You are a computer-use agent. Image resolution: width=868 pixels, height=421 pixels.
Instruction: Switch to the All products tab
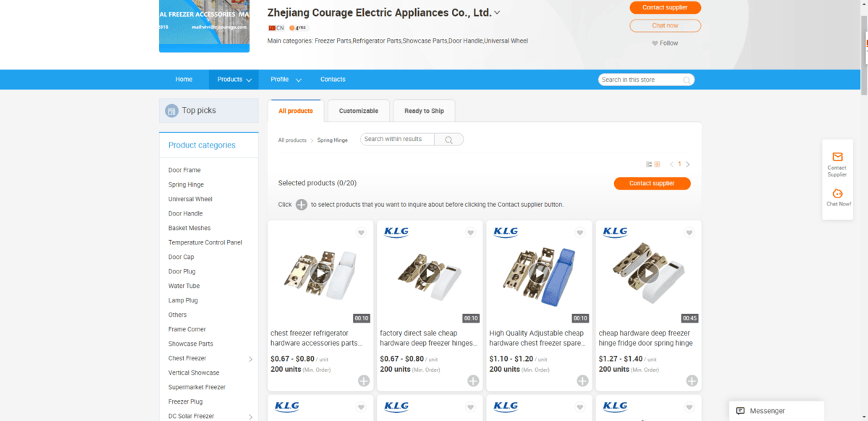coord(295,111)
